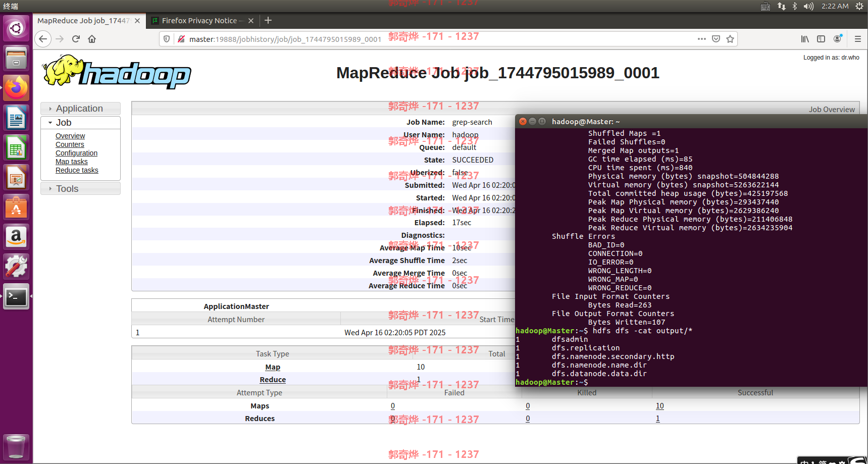Open Bluetooth indicator menu
The width and height of the screenshot is (868, 464).
point(795,6)
